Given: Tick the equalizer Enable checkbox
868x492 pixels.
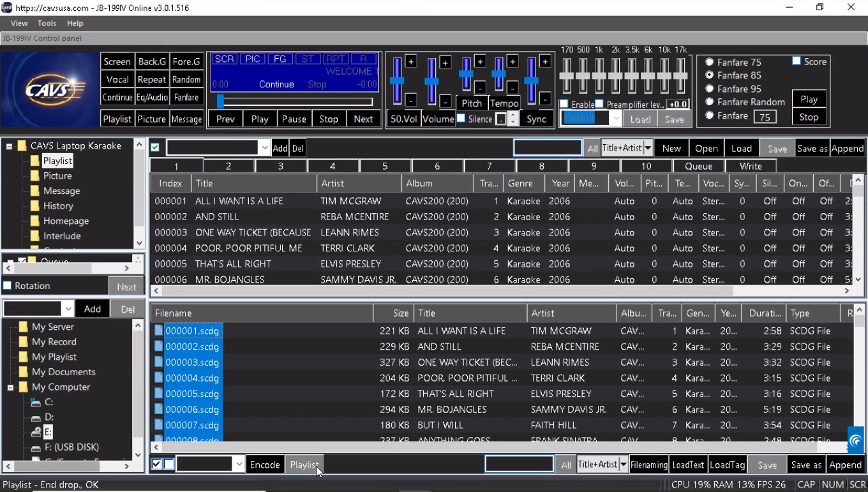Looking at the screenshot, I should tap(564, 104).
